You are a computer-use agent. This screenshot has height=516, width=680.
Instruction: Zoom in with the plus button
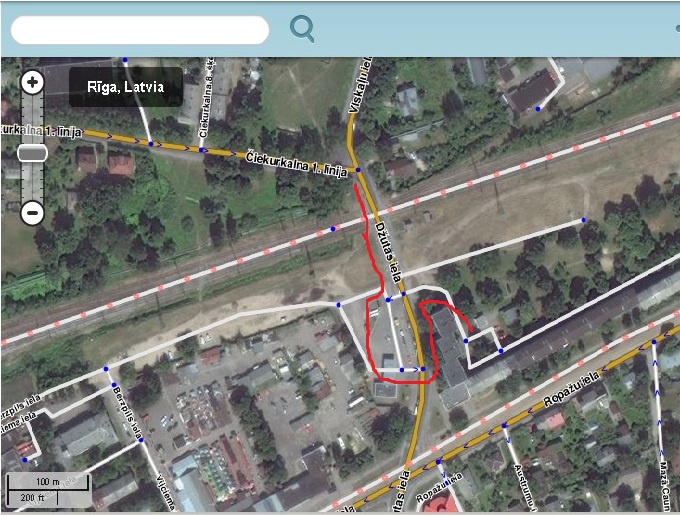pyautogui.click(x=33, y=82)
